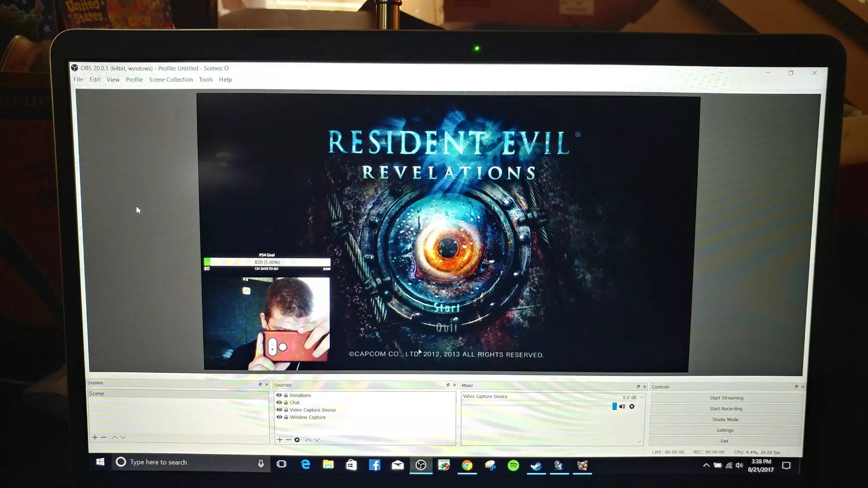Screen dimensions: 868x488
Task: Unlock the Window Capture source lock
Action: pos(286,417)
